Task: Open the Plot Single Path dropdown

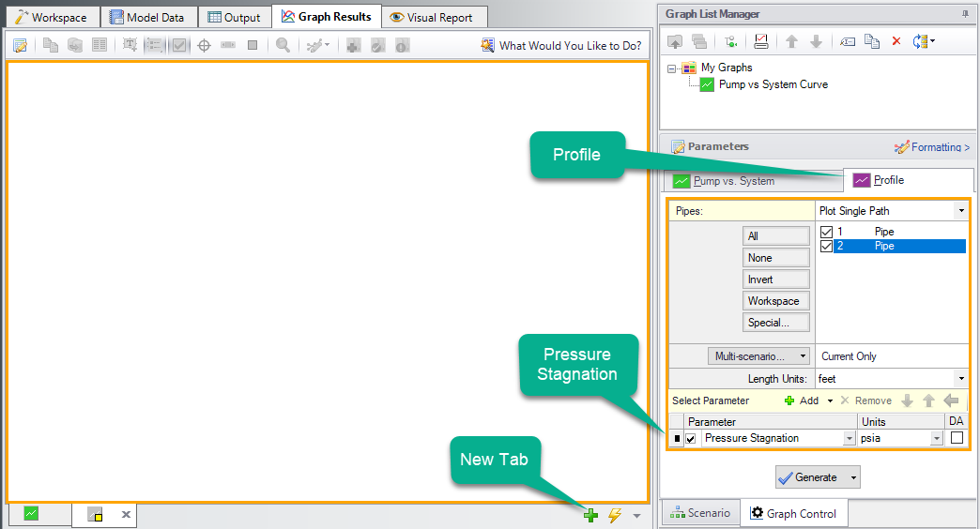Action: pos(960,212)
